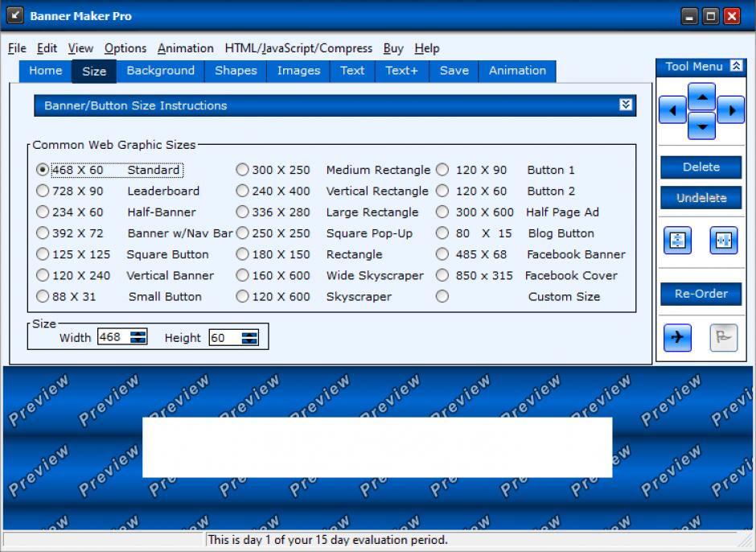Click the move up arrow button
This screenshot has width=756, height=552.
pyautogui.click(x=701, y=97)
